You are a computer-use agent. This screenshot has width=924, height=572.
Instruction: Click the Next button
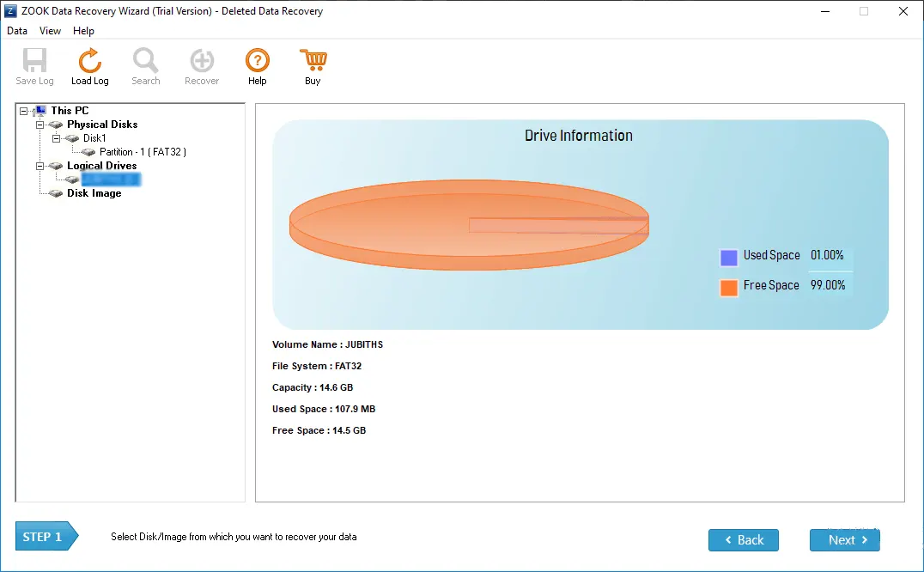[844, 540]
